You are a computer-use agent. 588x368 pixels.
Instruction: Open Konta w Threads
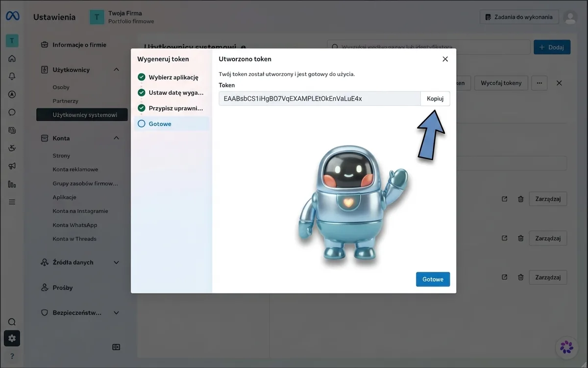coord(74,239)
